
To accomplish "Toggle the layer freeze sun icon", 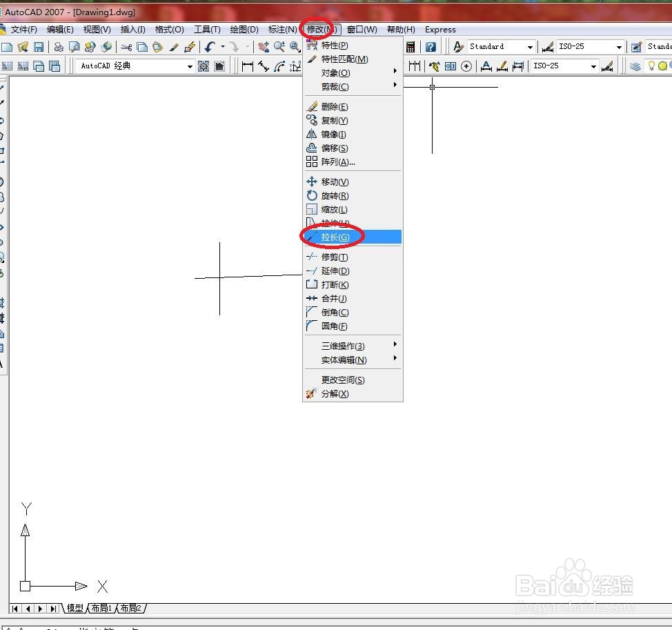I will [x=662, y=66].
